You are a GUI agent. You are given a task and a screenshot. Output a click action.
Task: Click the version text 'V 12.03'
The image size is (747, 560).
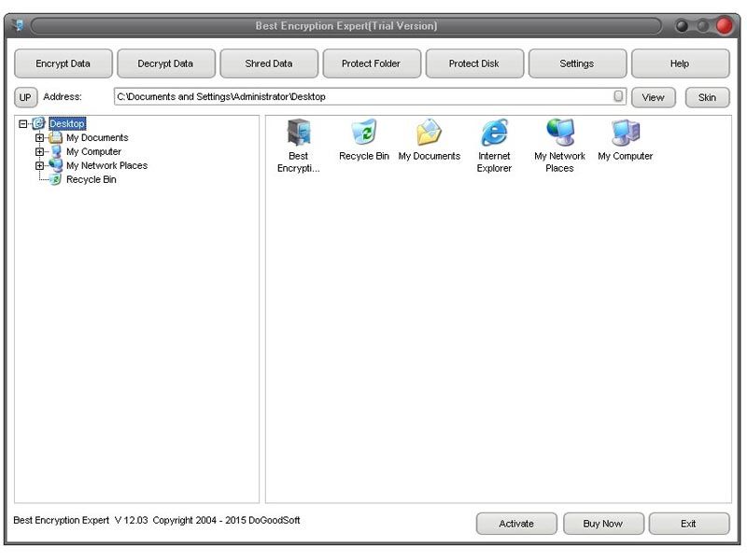pos(131,520)
